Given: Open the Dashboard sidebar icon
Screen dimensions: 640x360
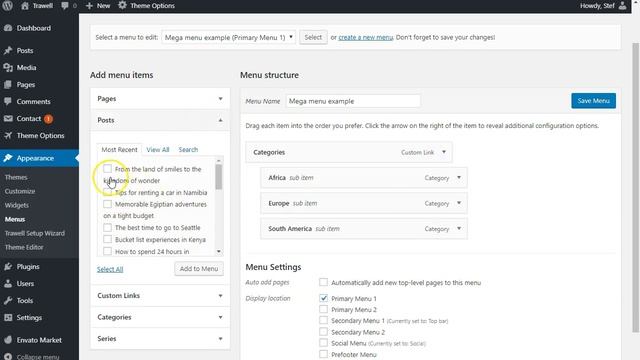Looking at the screenshot, I should pos(8,28).
